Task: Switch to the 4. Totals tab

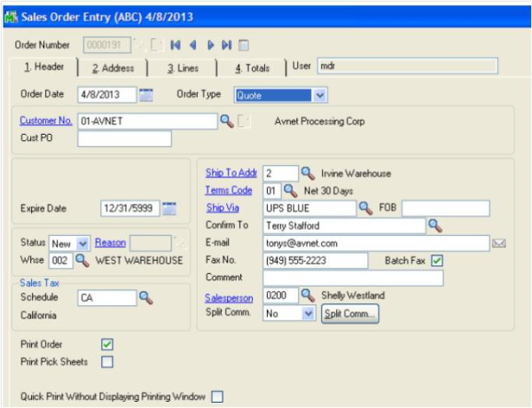Action: point(252,67)
